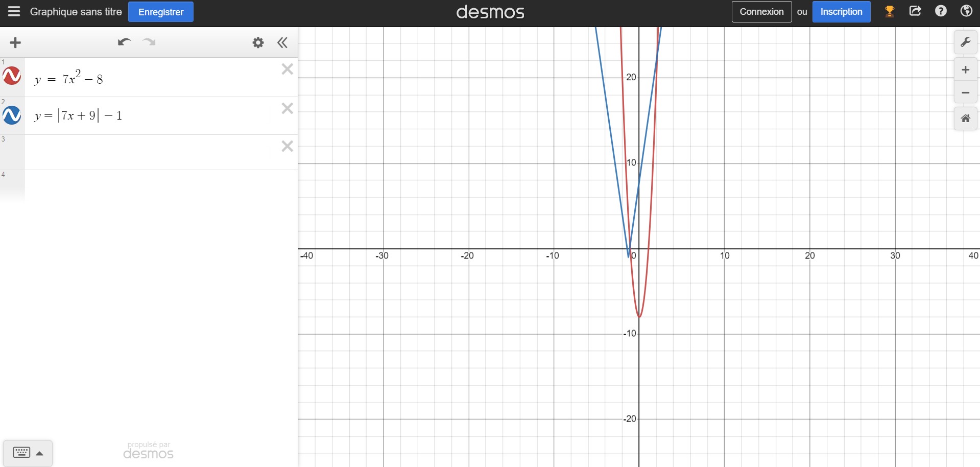The width and height of the screenshot is (980, 467).
Task: Expand the on-screen keyboard
Action: [28, 453]
